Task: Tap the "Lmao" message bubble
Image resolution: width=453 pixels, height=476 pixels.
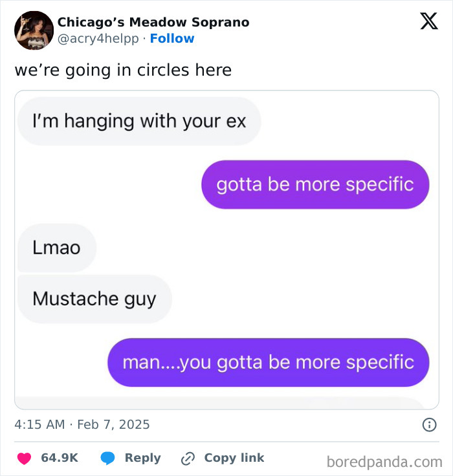Action: pos(56,247)
